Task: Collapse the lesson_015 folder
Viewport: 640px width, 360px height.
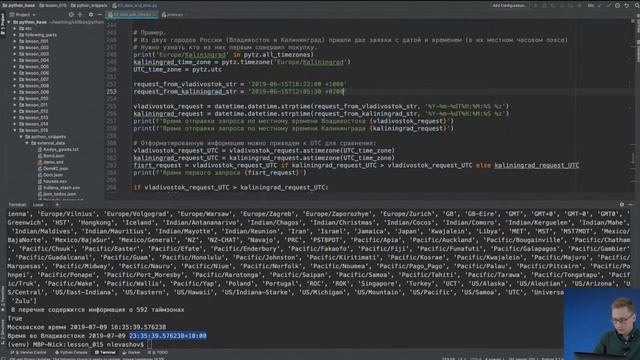Action: (x=15, y=130)
